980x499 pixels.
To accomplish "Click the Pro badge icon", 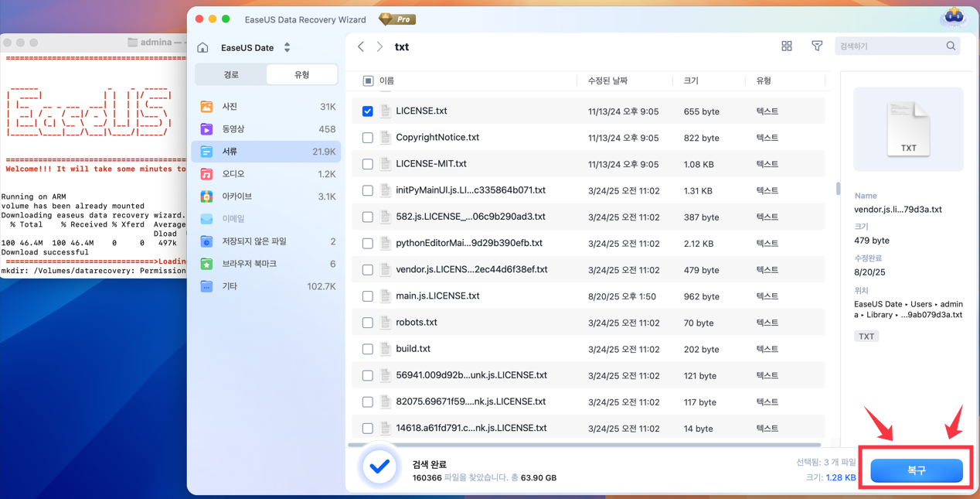I will click(397, 19).
